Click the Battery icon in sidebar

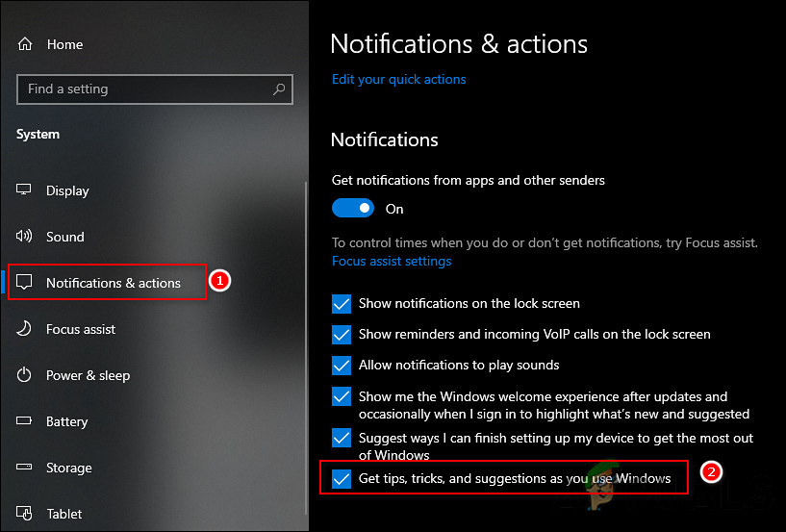[23, 420]
